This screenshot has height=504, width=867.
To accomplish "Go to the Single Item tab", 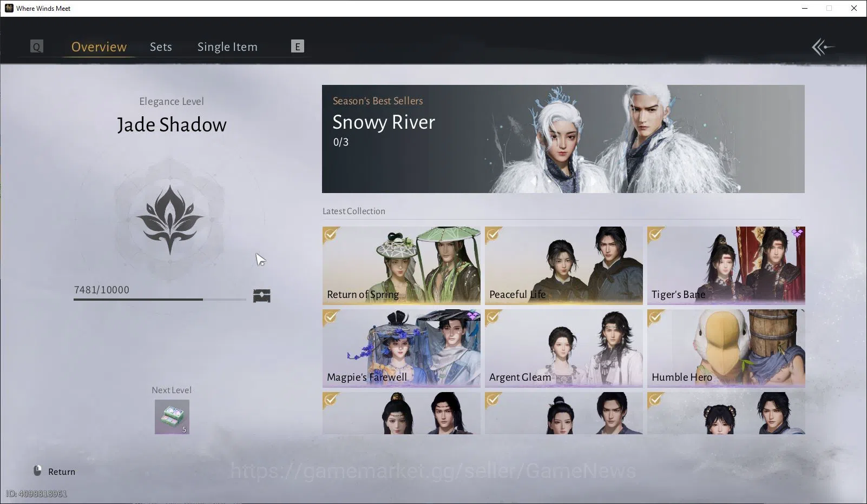I will pyautogui.click(x=227, y=47).
